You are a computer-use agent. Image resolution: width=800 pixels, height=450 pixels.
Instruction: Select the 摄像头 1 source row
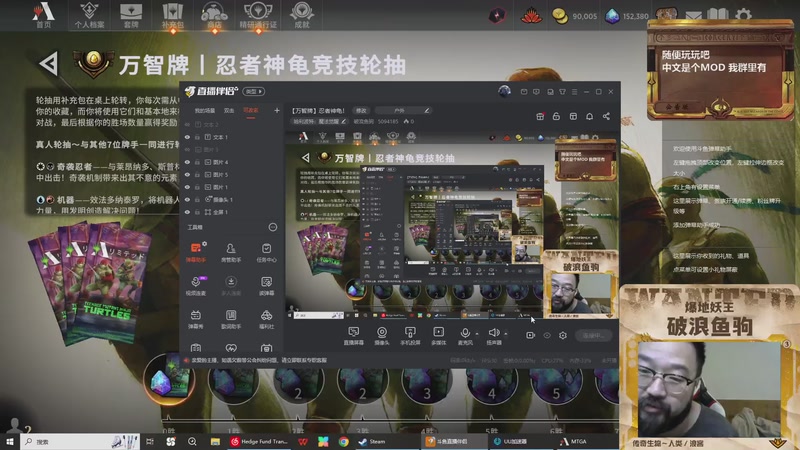pyautogui.click(x=231, y=199)
